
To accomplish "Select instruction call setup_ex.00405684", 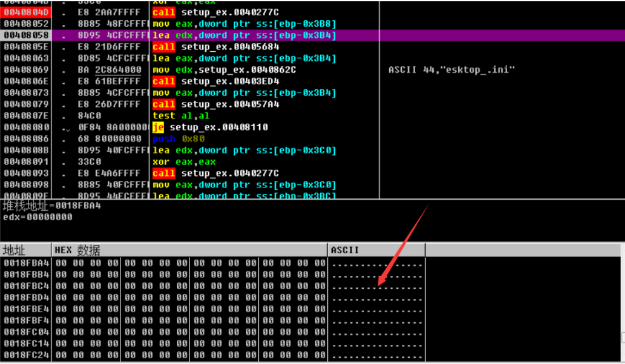I will coord(216,47).
